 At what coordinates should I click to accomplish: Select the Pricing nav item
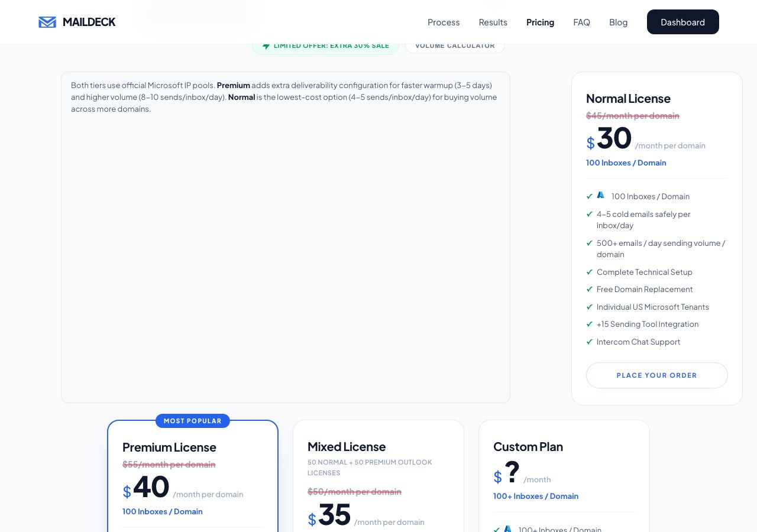(541, 22)
